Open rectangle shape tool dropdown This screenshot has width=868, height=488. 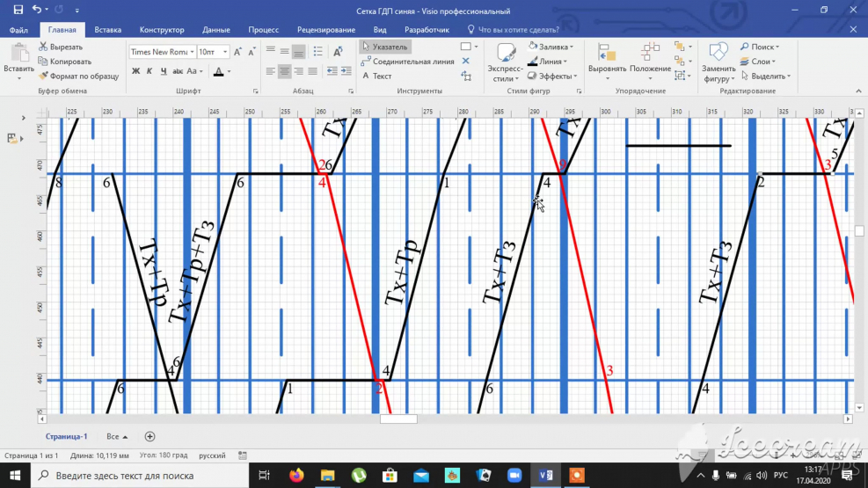(476, 47)
